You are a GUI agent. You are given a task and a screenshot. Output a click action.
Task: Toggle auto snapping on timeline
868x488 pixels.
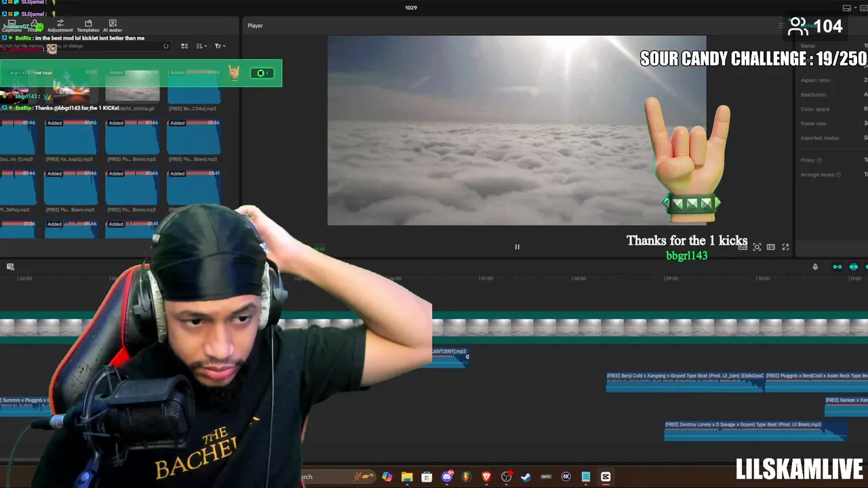coord(854,267)
